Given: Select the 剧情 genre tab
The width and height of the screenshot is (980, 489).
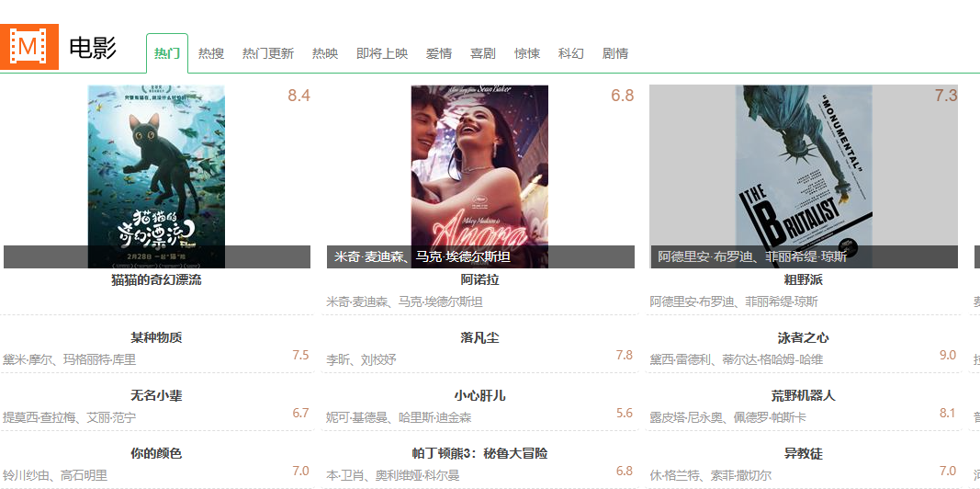Looking at the screenshot, I should (615, 54).
